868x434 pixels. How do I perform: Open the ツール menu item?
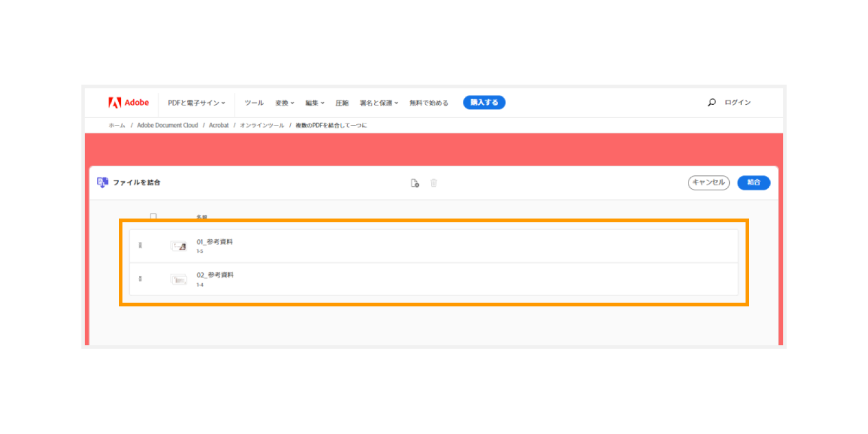(x=254, y=103)
